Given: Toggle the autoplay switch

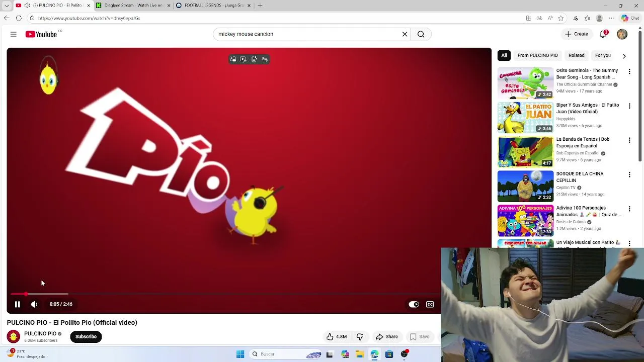Looking at the screenshot, I should coord(414,304).
